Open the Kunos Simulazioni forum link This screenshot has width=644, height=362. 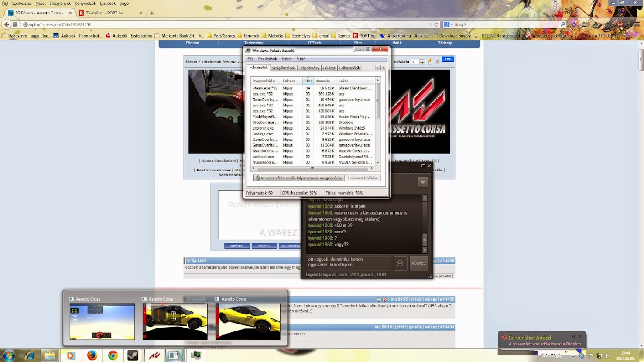(219, 161)
